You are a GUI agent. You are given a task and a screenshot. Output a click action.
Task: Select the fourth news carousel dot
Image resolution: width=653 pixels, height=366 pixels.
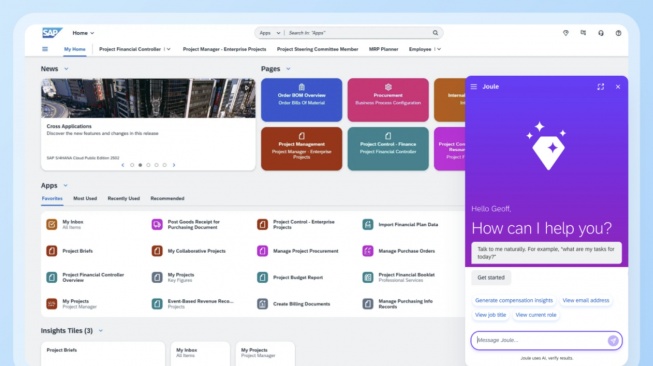pyautogui.click(x=157, y=165)
